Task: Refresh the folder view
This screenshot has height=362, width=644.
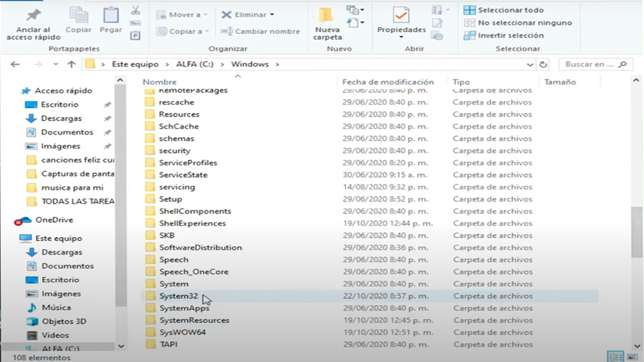Action: pyautogui.click(x=543, y=64)
